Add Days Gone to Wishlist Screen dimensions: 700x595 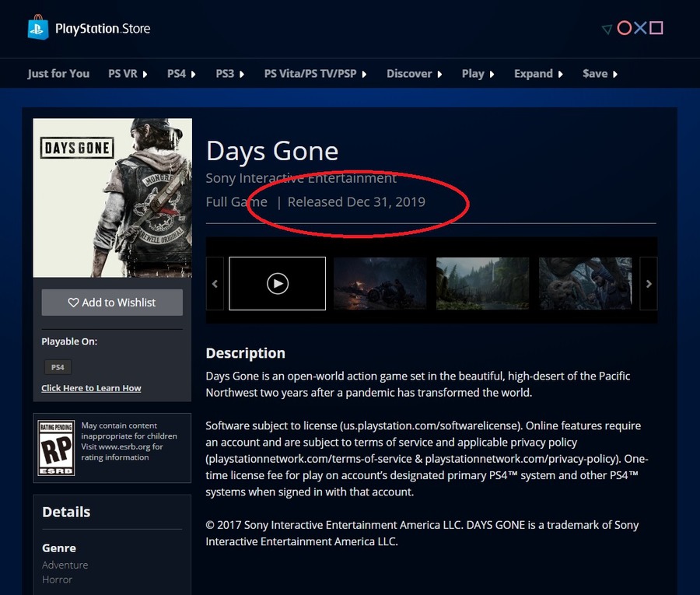[112, 303]
